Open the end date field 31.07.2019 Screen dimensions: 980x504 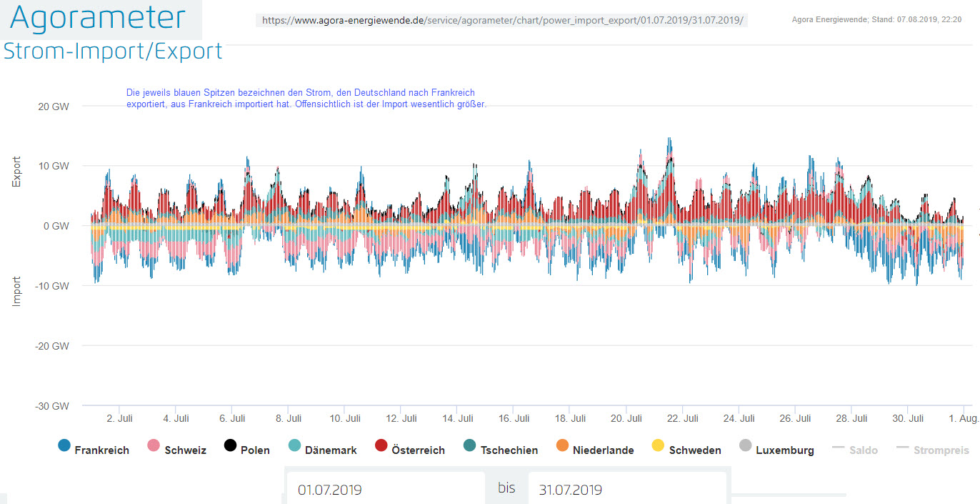(626, 490)
